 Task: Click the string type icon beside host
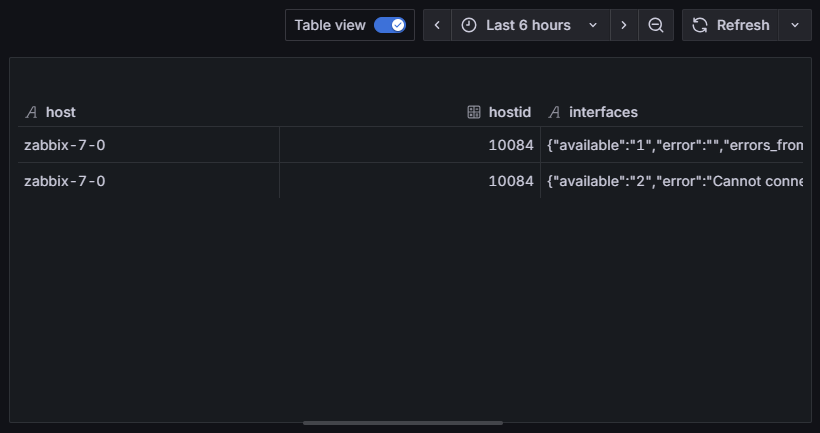[31, 112]
